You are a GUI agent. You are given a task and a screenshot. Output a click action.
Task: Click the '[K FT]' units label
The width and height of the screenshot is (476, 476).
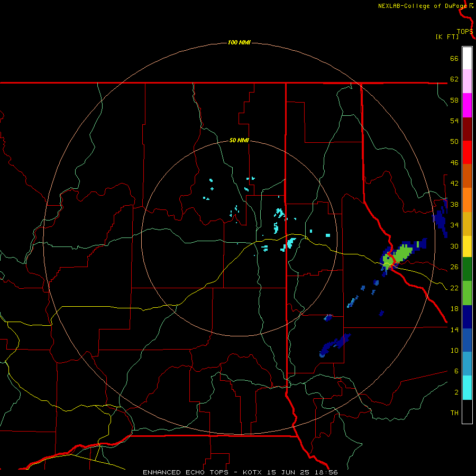tap(447, 36)
